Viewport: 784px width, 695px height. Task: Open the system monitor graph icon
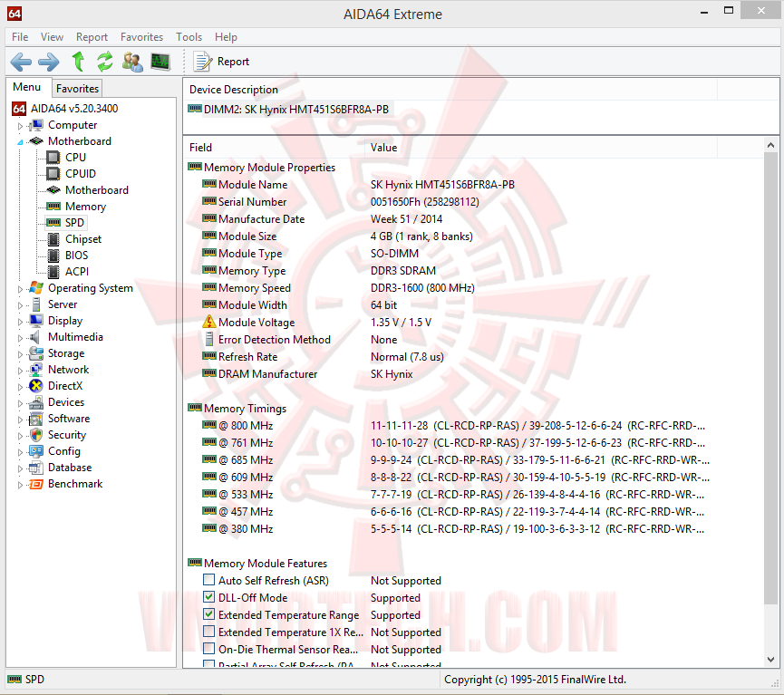click(x=160, y=62)
